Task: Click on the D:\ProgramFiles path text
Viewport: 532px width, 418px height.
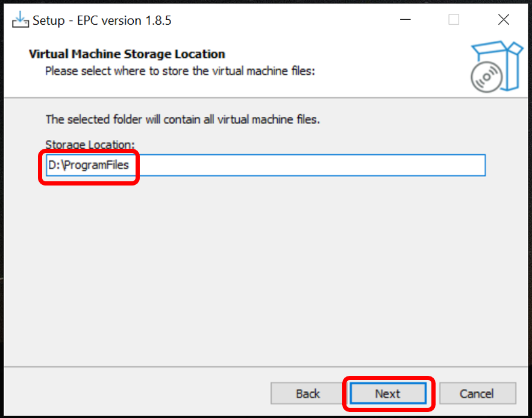Action: [89, 164]
